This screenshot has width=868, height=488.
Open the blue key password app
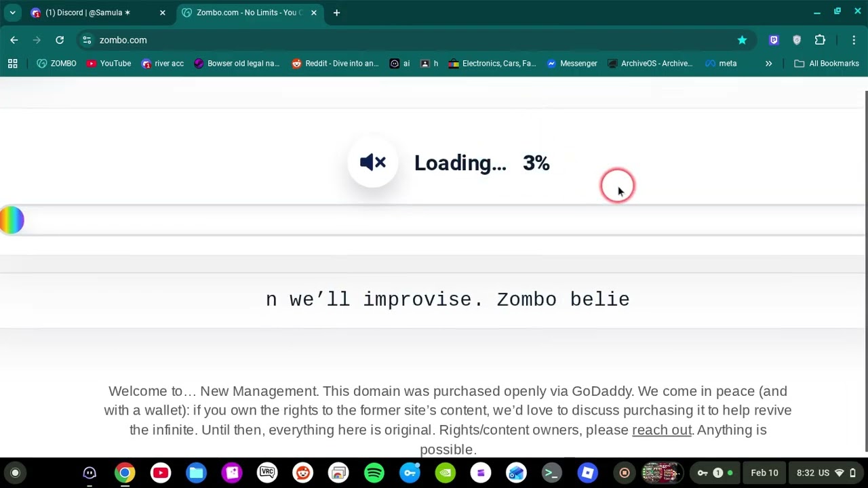point(410,473)
